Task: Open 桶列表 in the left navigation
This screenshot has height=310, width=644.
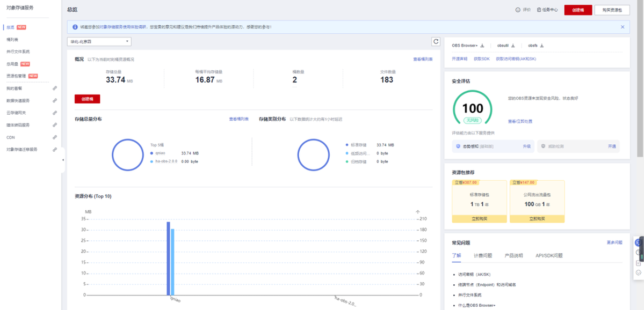Action: click(x=12, y=39)
